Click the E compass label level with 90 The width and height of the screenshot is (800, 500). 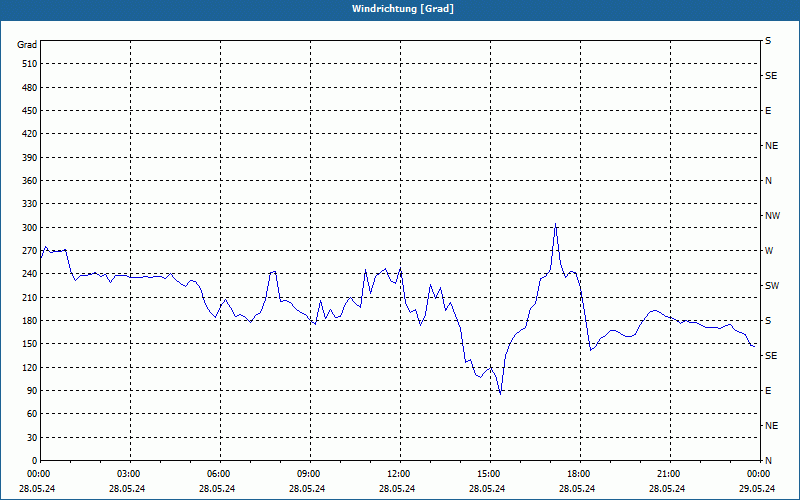pos(768,391)
